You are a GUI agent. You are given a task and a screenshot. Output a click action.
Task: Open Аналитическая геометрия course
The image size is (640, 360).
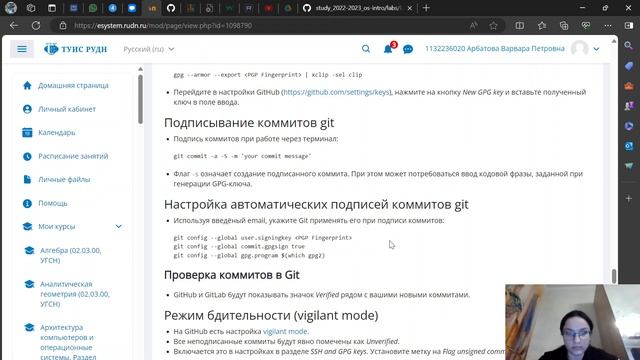coord(75,294)
